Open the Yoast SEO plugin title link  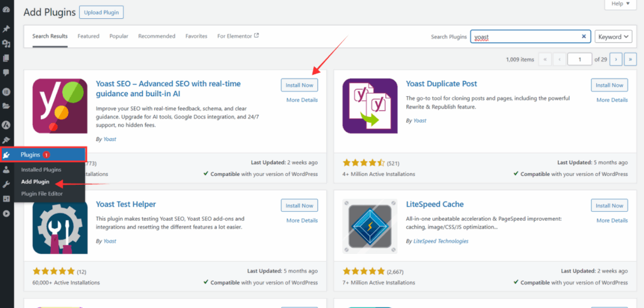(x=169, y=89)
